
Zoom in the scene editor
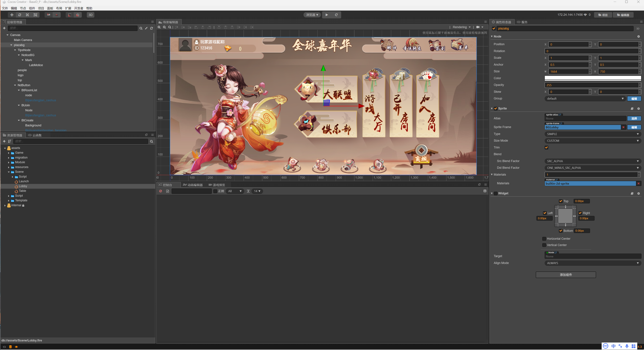click(x=159, y=27)
